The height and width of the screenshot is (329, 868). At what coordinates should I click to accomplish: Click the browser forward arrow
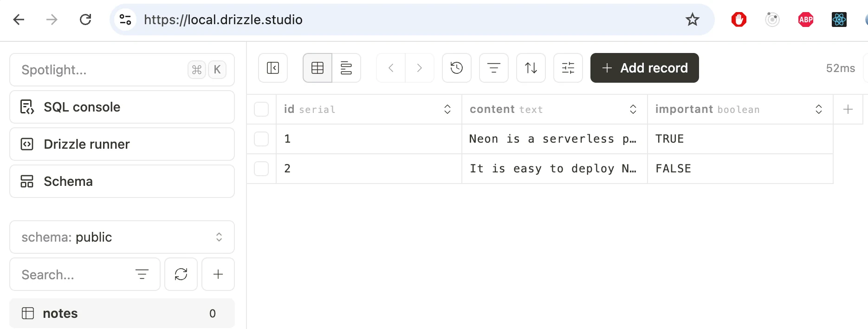pyautogui.click(x=52, y=20)
